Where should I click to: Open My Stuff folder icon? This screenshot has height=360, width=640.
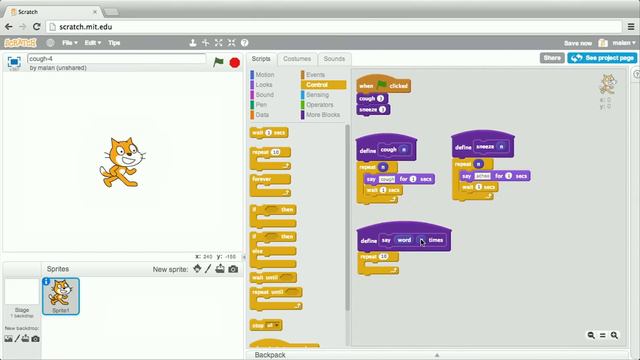point(603,43)
